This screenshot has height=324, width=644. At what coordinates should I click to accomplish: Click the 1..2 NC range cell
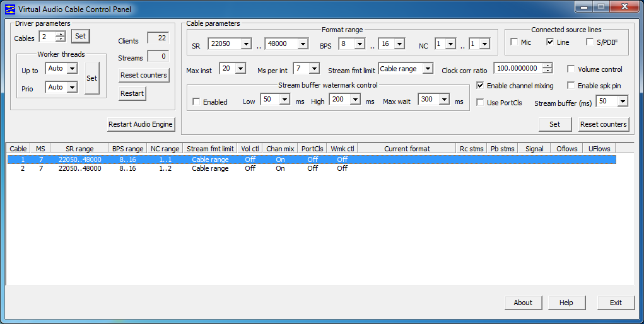(x=165, y=168)
